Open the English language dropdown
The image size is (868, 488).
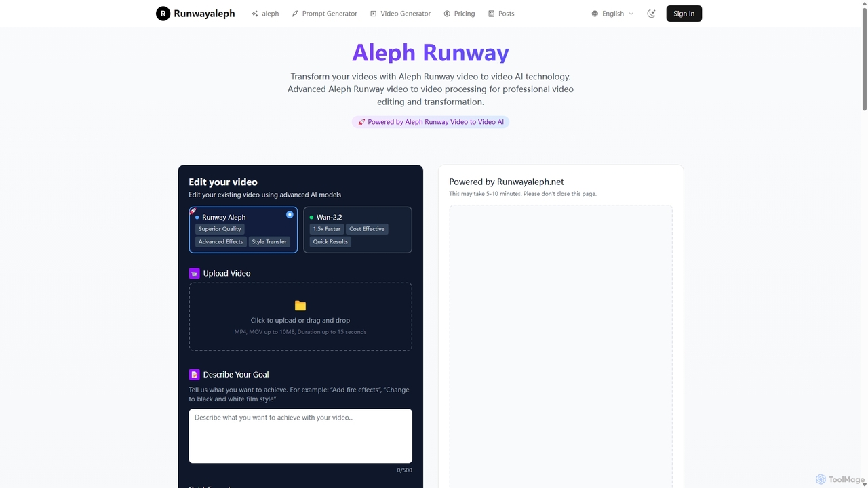tap(612, 14)
